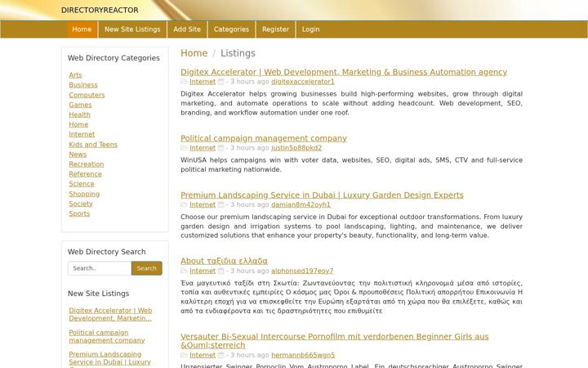
Task: Click the folder icon in About ταξιδια ελλαδα meta
Action: click(x=184, y=271)
